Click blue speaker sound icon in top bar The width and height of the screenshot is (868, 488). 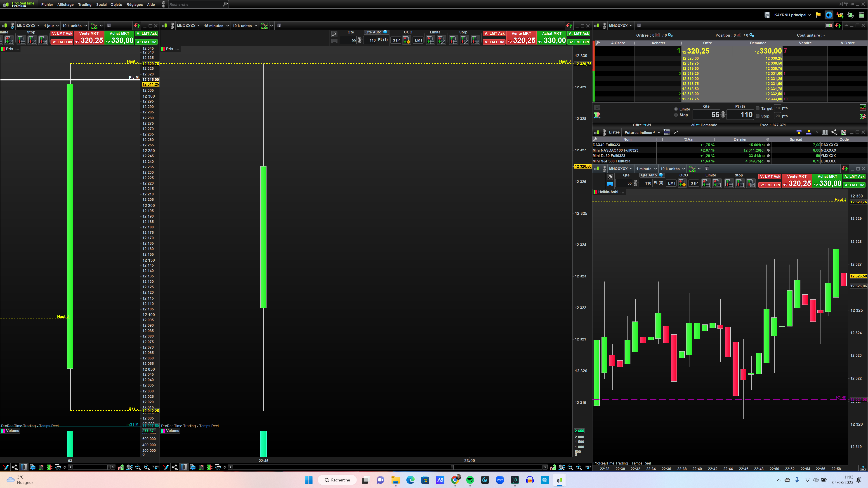(x=829, y=15)
